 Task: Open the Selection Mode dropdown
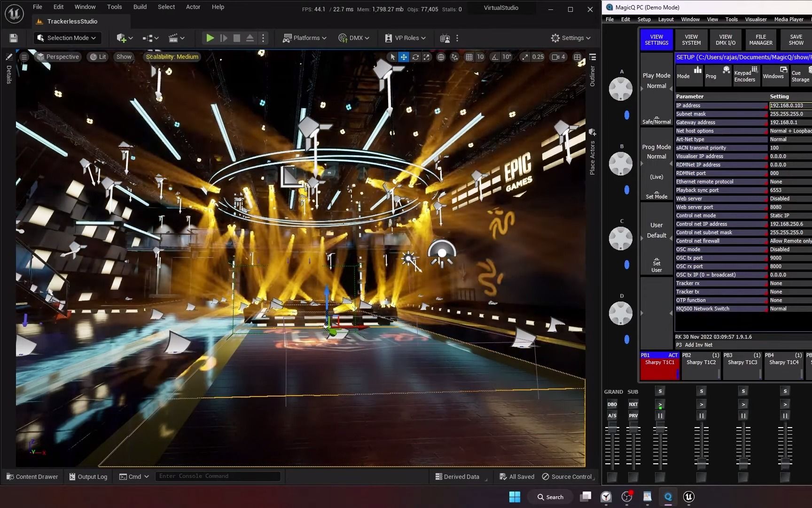coord(67,38)
